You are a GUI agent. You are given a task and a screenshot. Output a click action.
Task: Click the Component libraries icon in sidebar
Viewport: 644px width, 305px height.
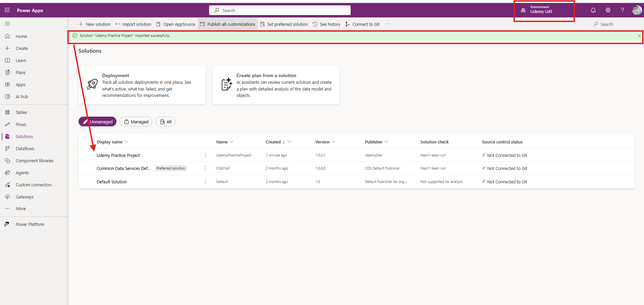click(7, 161)
